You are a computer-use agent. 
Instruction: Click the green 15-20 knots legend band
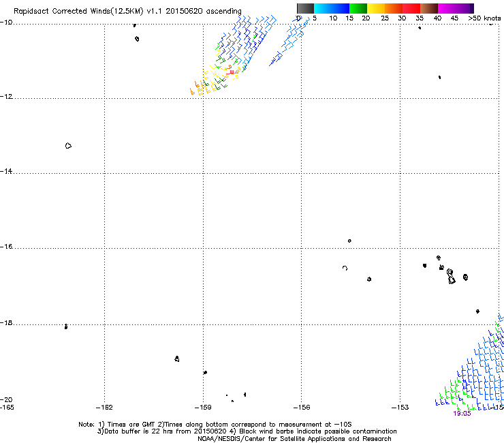coord(358,8)
